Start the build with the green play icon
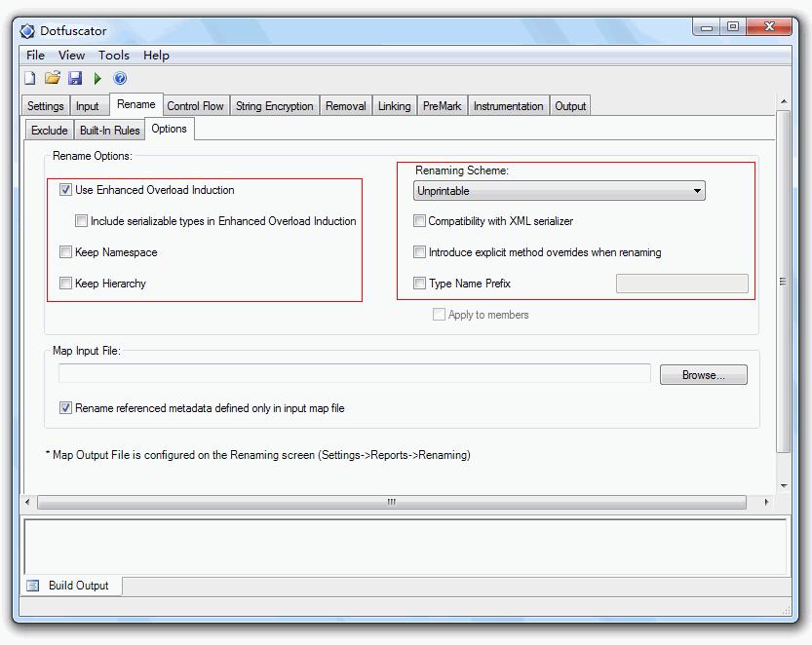 coord(97,79)
